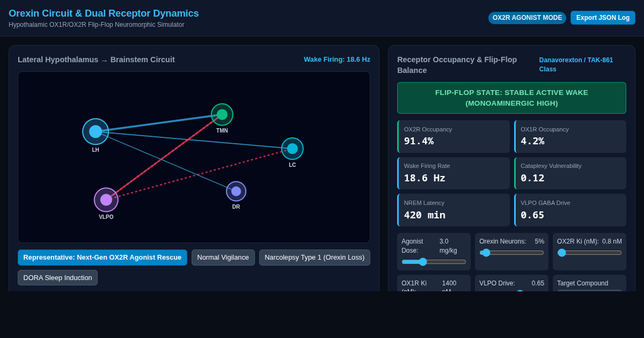Open the Target Compound dropdown
644x338 pixels.
(589, 290)
